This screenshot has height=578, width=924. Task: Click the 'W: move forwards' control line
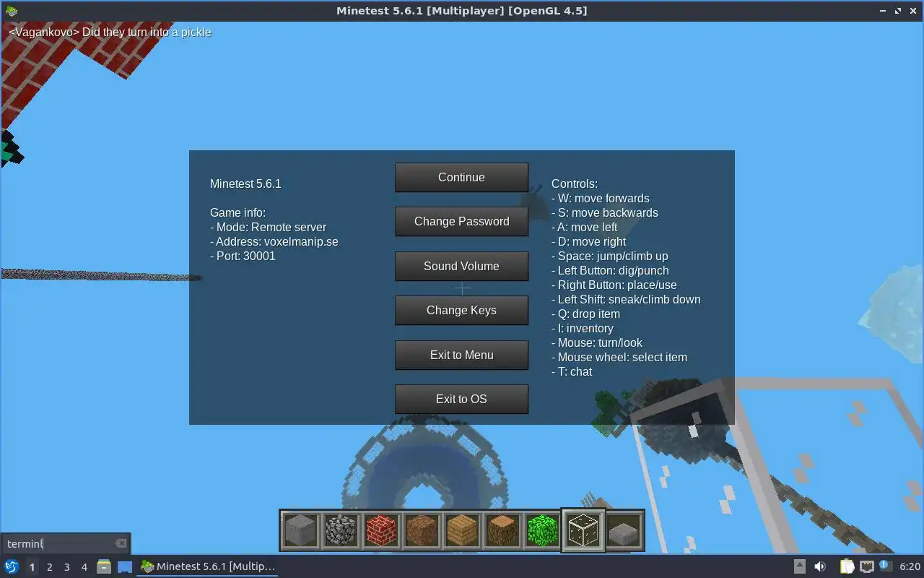[x=601, y=198]
